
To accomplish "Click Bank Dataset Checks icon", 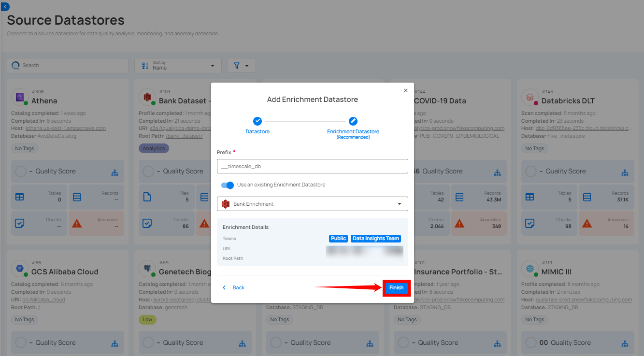I will (147, 224).
